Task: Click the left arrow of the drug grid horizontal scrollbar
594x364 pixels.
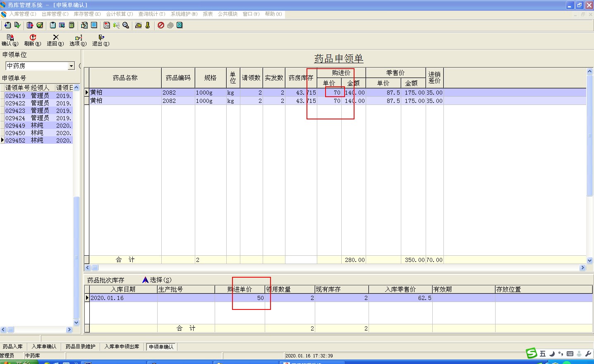Action: [x=88, y=268]
